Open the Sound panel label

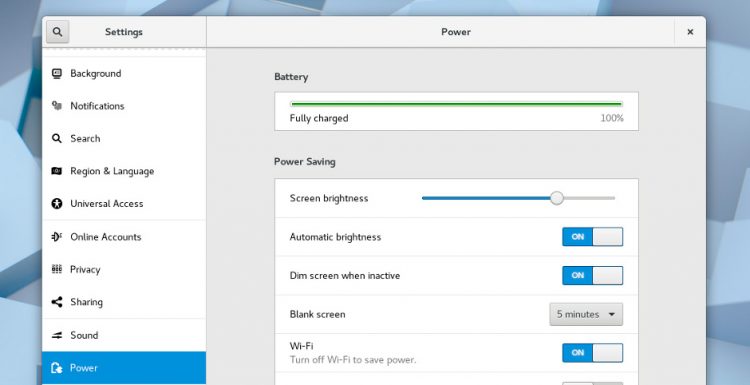84,335
